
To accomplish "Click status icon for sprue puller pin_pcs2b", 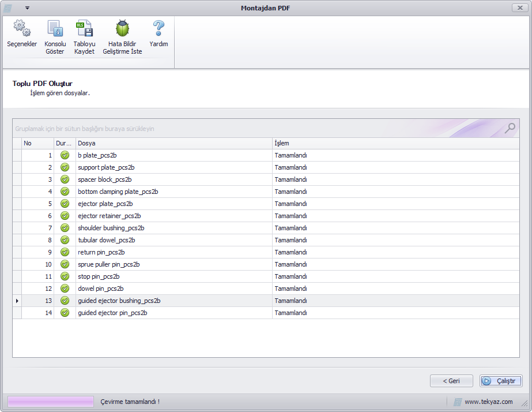I will click(65, 264).
